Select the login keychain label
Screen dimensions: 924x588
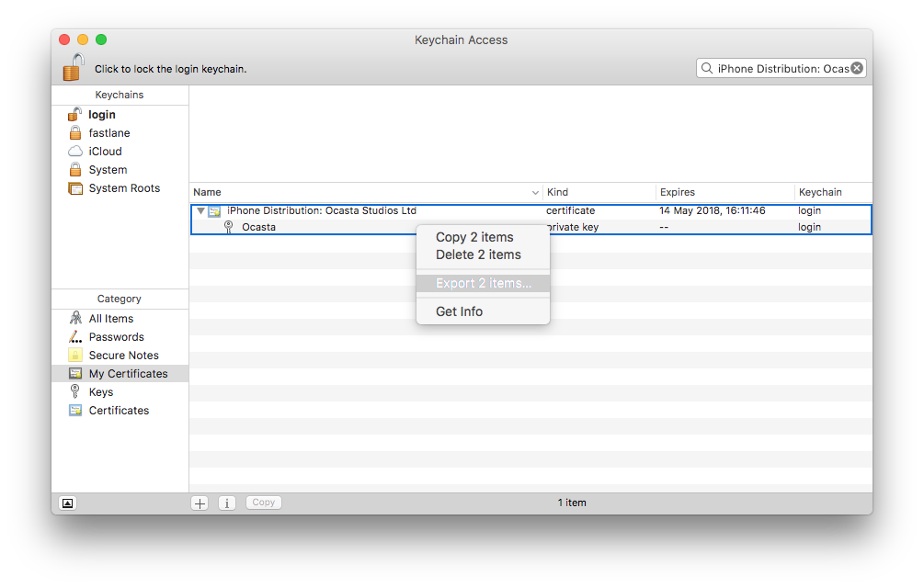click(102, 115)
